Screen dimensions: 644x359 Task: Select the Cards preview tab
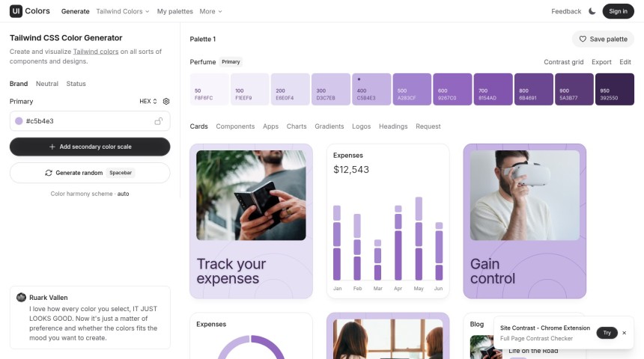coord(198,126)
